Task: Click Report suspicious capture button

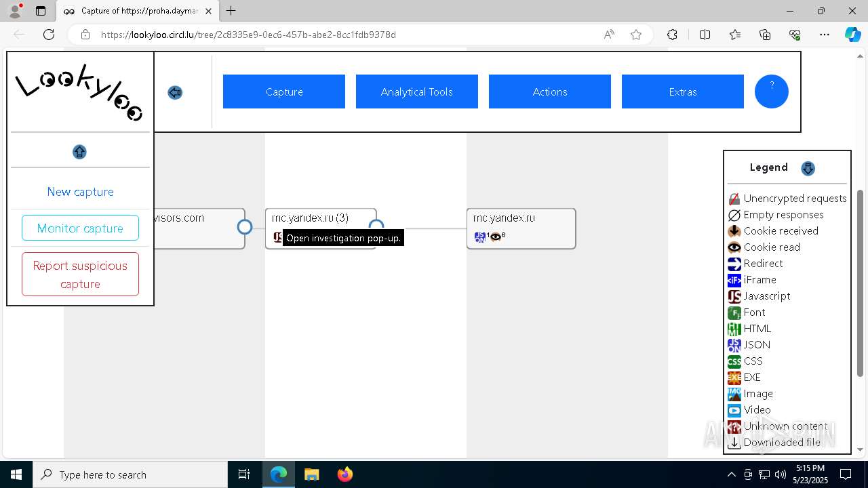Action: (x=80, y=274)
